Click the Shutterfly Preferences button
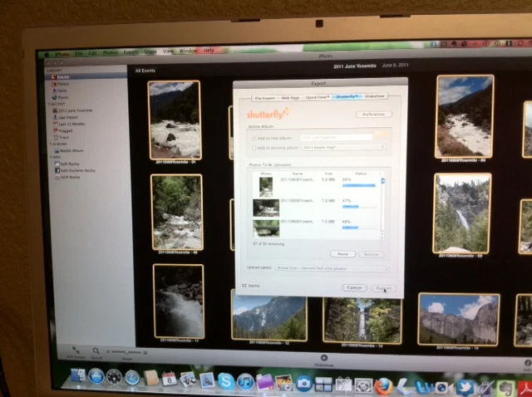 (373, 115)
